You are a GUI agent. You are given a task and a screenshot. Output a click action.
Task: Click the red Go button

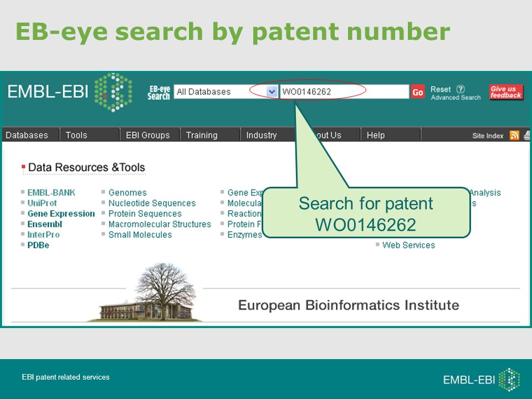coord(418,92)
